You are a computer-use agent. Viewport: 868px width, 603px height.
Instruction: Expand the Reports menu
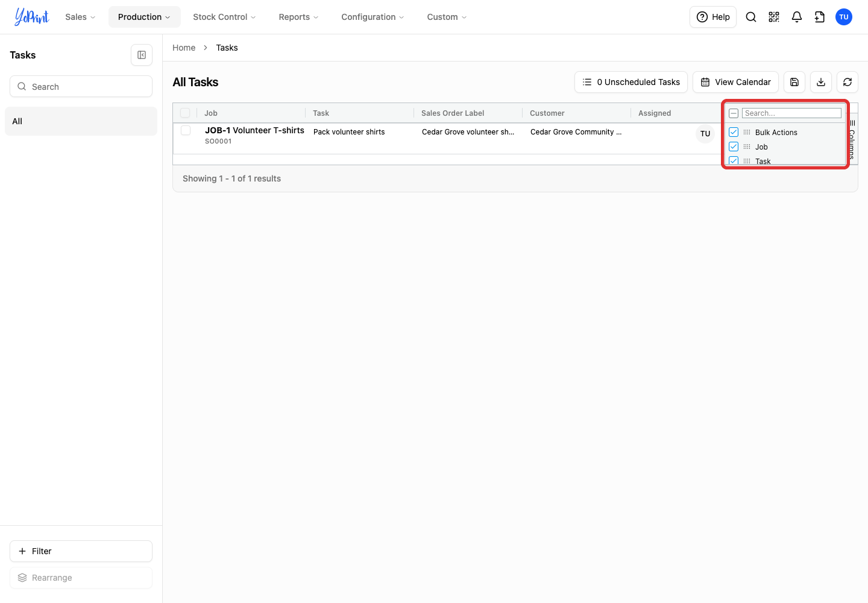click(298, 17)
